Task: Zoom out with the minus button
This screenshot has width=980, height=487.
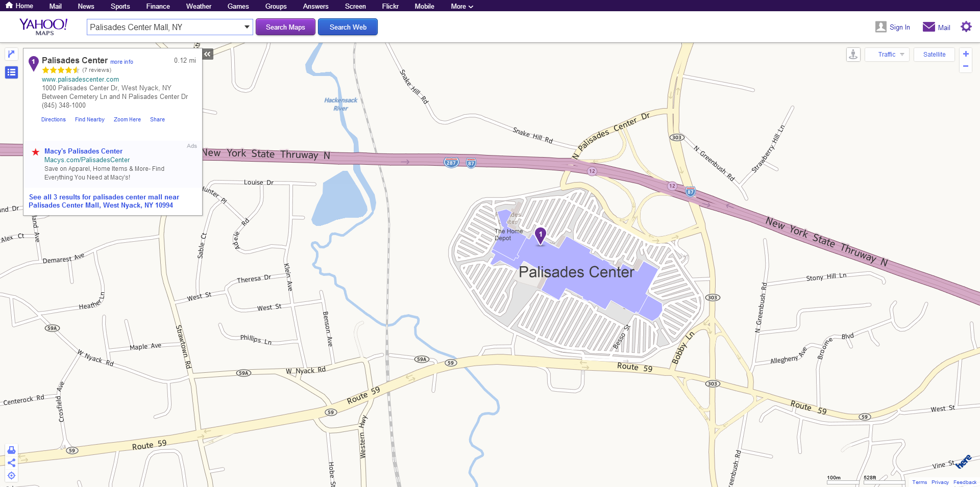Action: click(x=966, y=66)
